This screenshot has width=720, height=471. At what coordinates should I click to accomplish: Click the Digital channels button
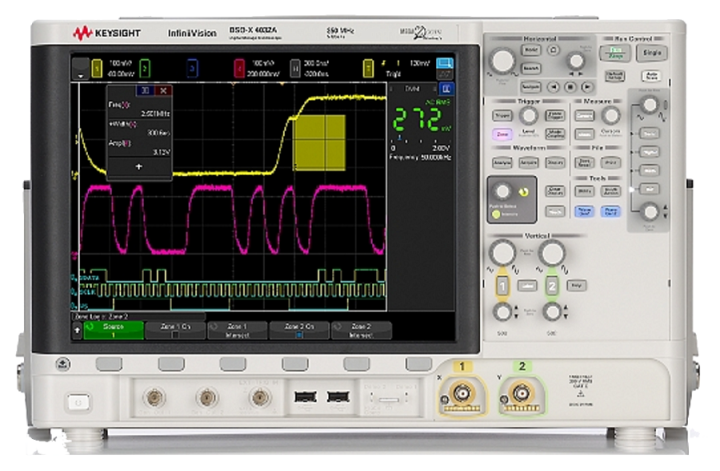(650, 152)
